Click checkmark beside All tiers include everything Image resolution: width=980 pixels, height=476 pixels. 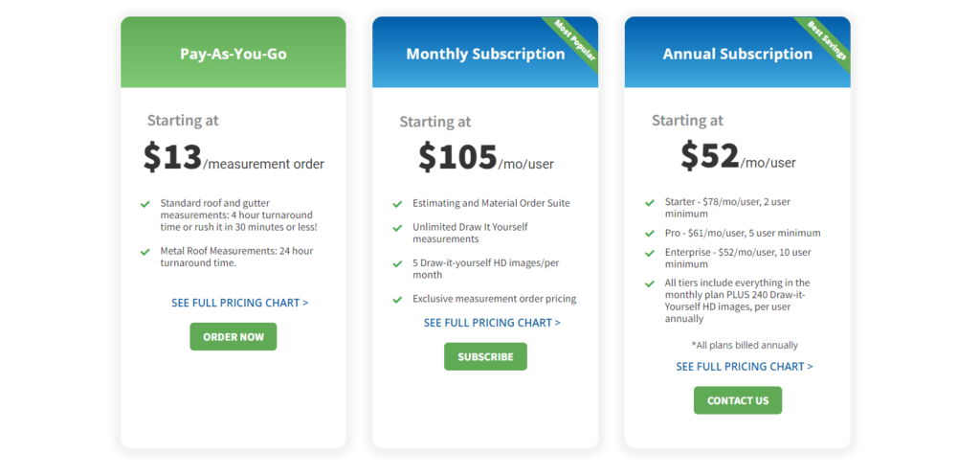click(650, 283)
